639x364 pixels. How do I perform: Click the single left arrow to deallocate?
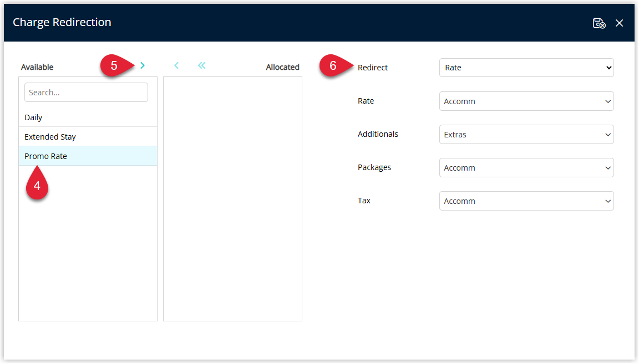[x=176, y=65]
